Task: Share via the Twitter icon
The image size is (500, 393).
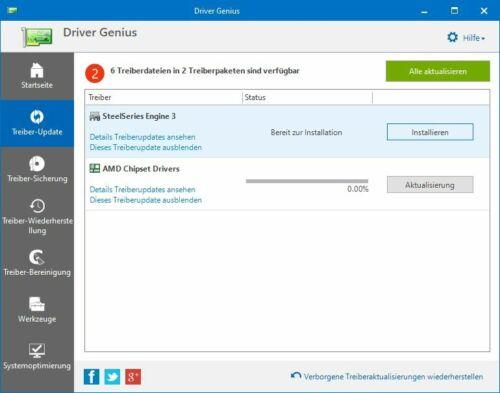Action: point(112,377)
